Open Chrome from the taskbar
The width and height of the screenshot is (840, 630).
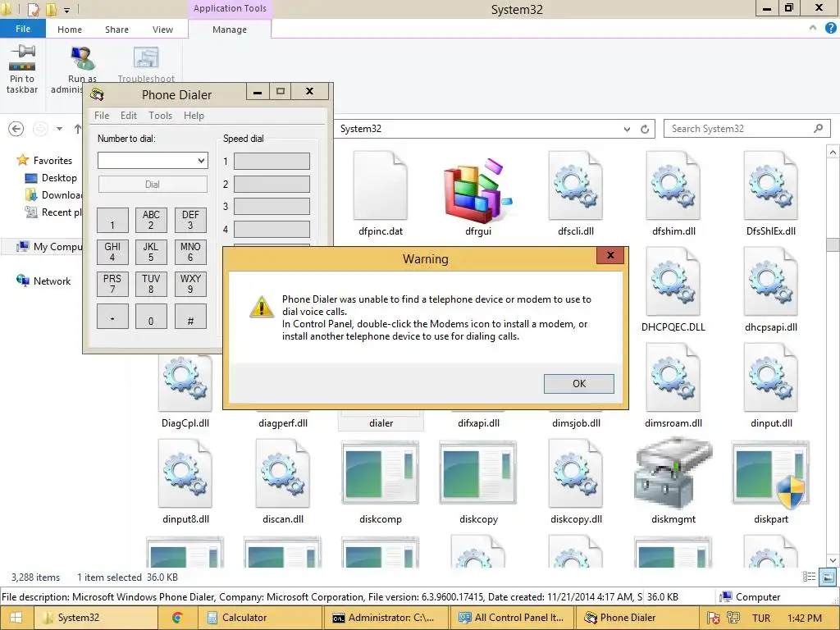click(x=177, y=618)
